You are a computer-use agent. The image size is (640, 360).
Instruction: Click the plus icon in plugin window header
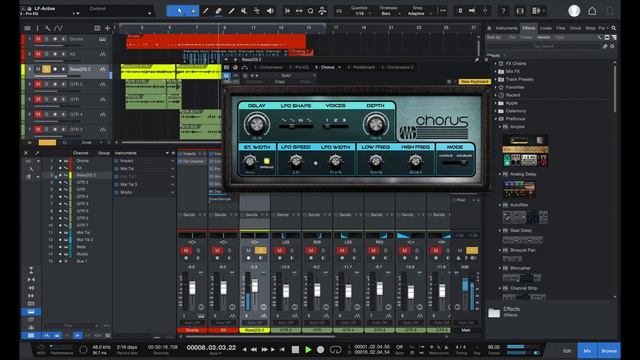[x=235, y=60]
